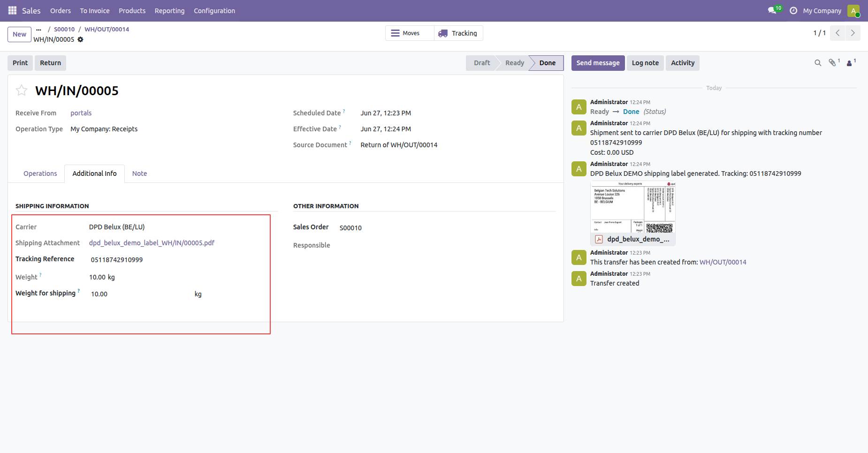Click the Scheduled Date value Jun 27, 12:23 PM

(x=386, y=113)
